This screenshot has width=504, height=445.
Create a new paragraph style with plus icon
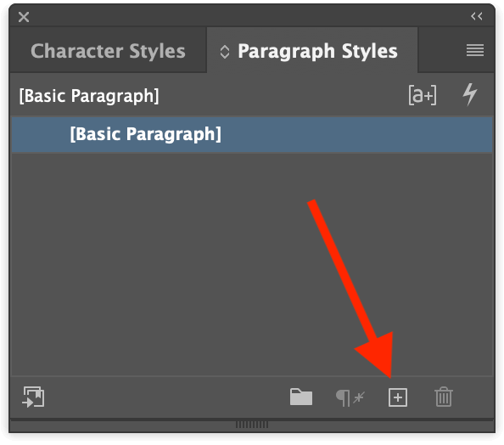[x=398, y=397]
